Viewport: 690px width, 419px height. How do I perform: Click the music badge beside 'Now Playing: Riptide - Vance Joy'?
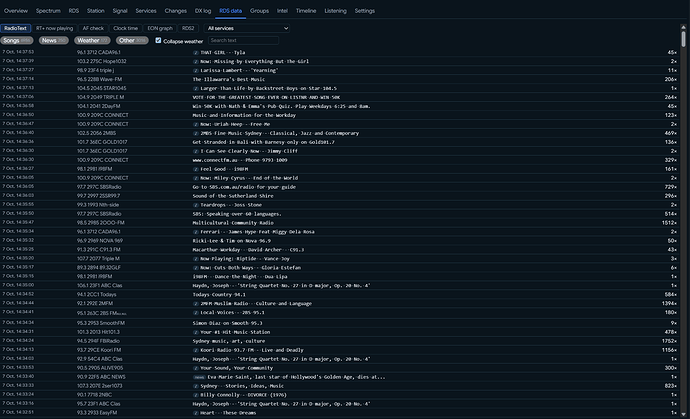(196, 259)
